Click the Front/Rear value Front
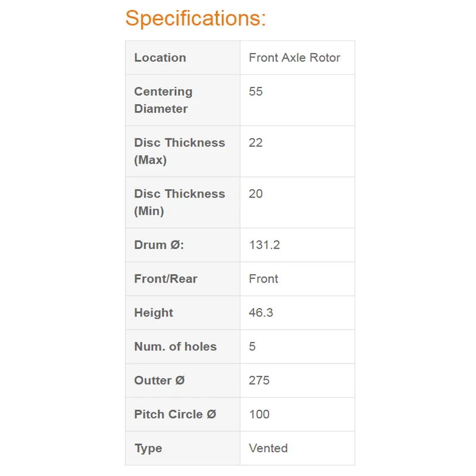 [x=264, y=279]
